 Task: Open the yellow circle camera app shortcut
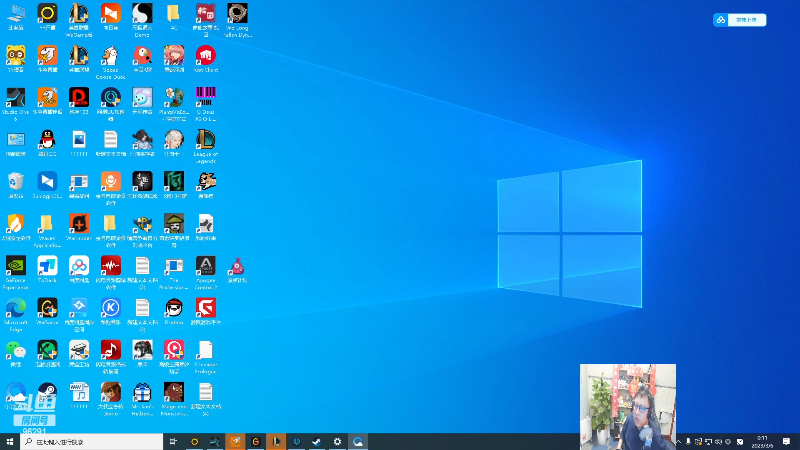click(47, 14)
